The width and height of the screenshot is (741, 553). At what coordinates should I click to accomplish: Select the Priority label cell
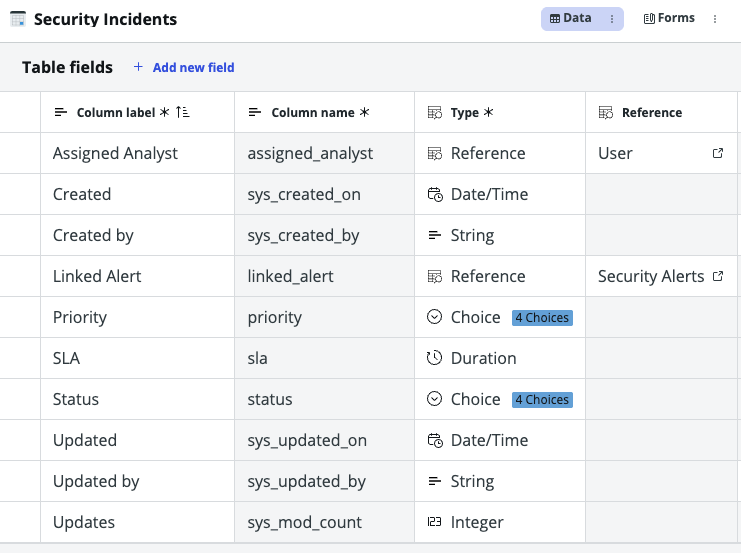tap(138, 317)
